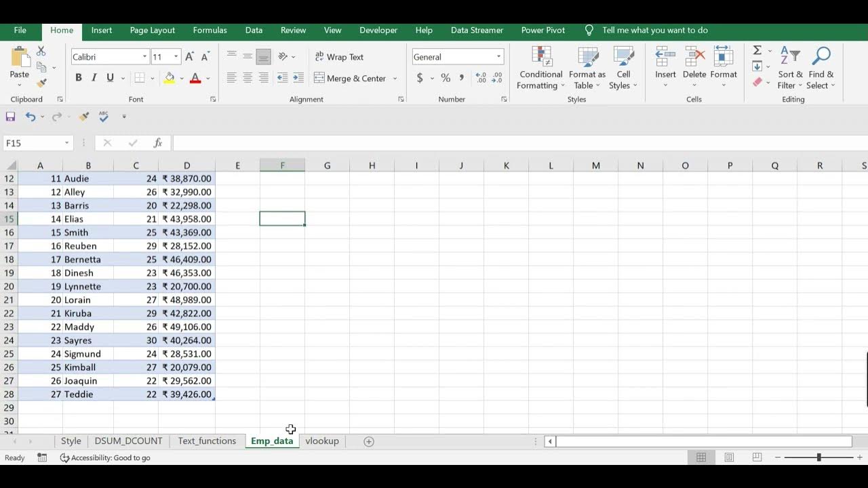868x488 pixels.
Task: Adjust the zoom slider handle
Action: pyautogui.click(x=818, y=457)
